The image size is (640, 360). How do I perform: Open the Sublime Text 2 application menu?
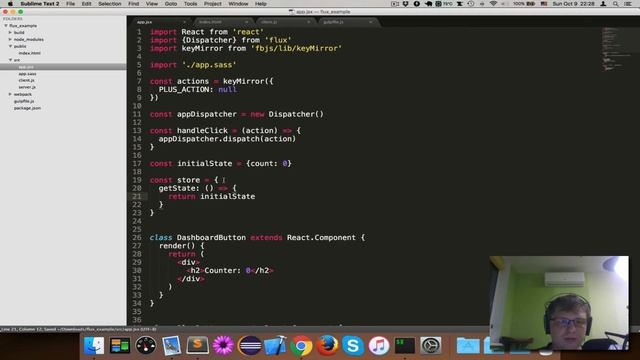click(40, 4)
